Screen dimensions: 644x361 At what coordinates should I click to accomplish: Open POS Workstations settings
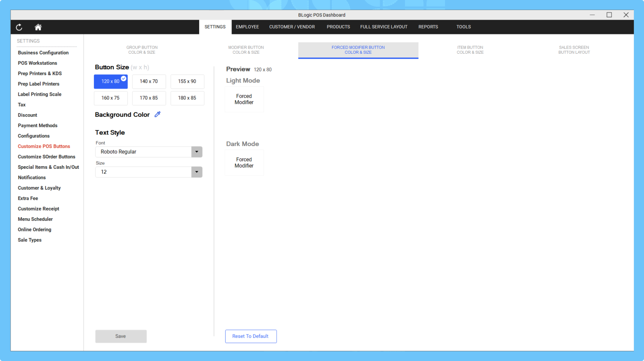click(x=37, y=63)
